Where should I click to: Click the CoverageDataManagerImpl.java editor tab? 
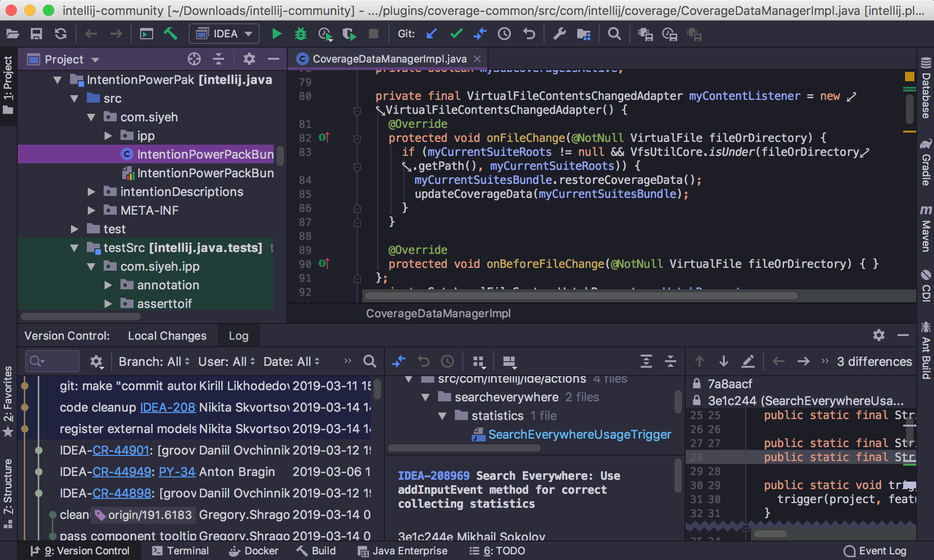387,59
